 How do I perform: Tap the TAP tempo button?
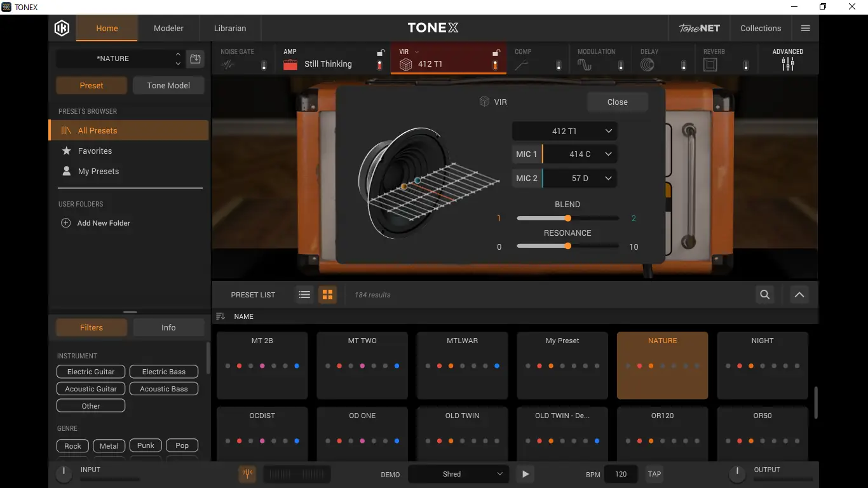654,474
